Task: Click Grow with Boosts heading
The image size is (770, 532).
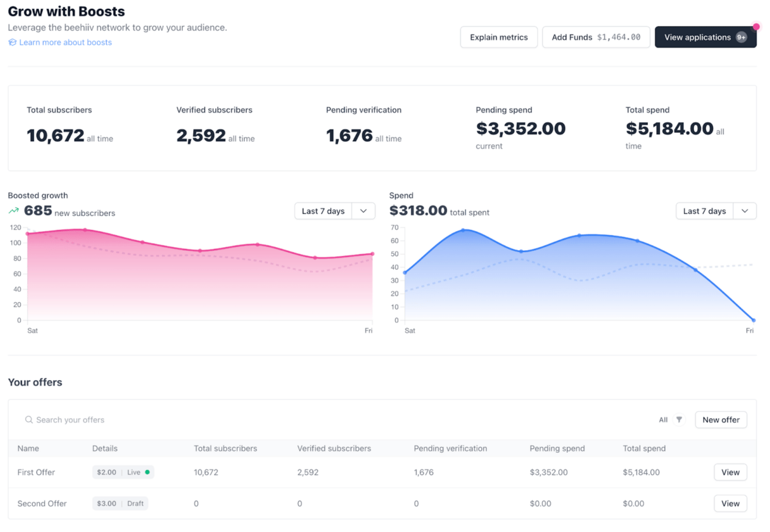Action: click(x=66, y=11)
